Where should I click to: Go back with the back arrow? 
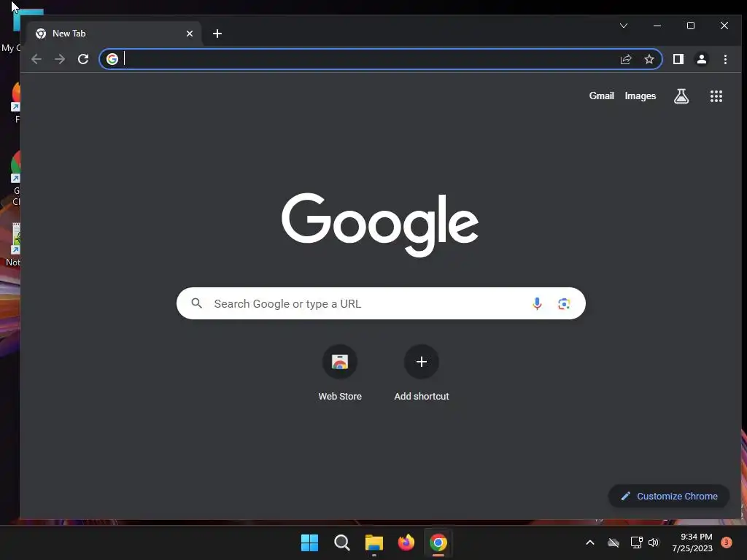tap(36, 59)
